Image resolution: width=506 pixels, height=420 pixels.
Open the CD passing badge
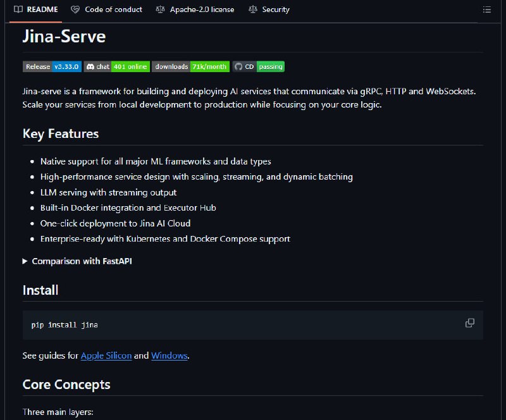[x=259, y=66]
